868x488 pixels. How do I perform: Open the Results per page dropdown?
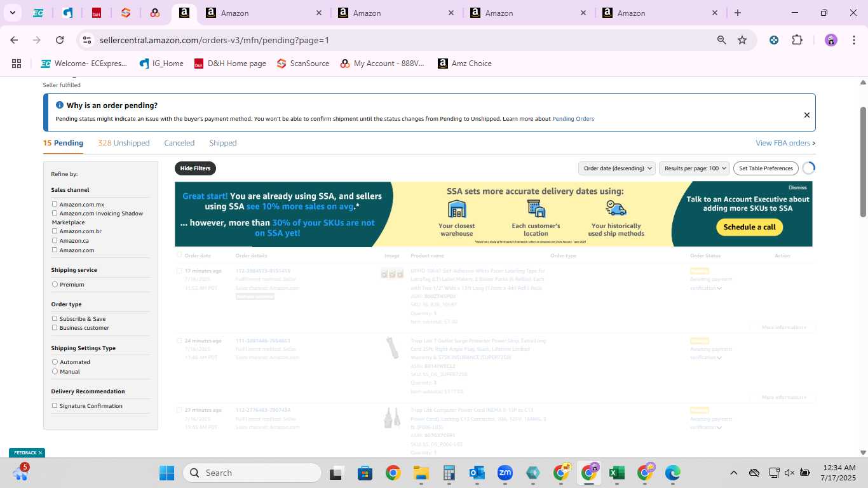coord(694,168)
